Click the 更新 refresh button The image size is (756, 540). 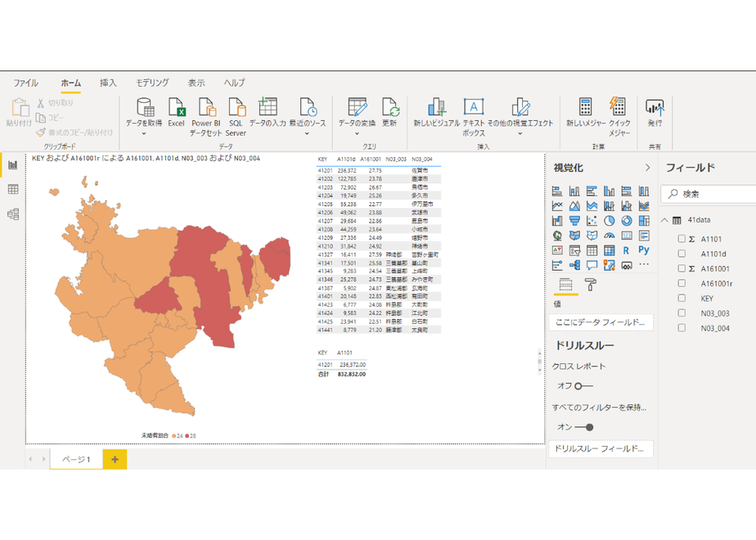(x=389, y=112)
